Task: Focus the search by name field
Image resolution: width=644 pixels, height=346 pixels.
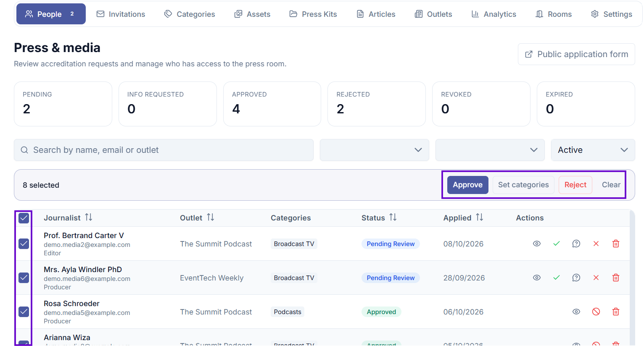Action: tap(164, 150)
